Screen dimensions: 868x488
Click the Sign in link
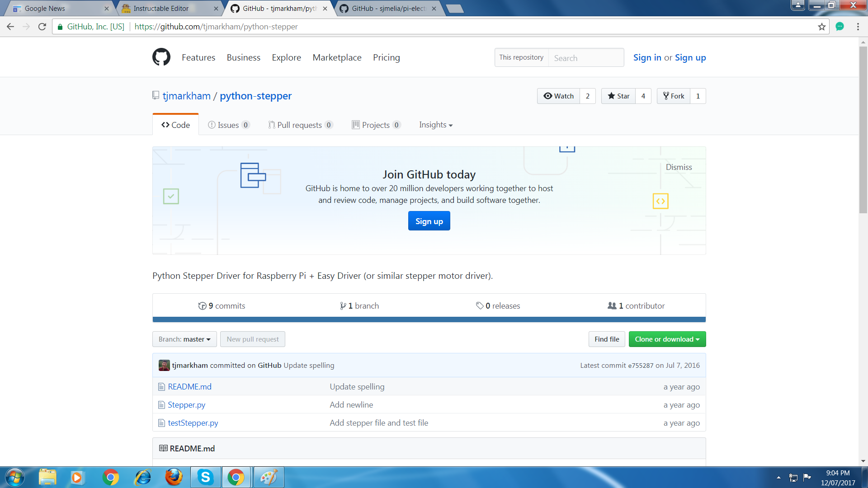tap(647, 57)
